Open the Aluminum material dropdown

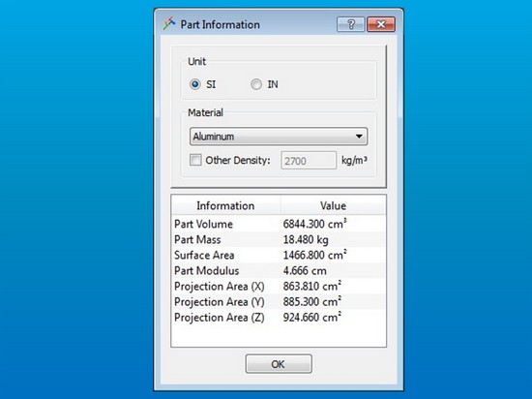click(x=279, y=137)
